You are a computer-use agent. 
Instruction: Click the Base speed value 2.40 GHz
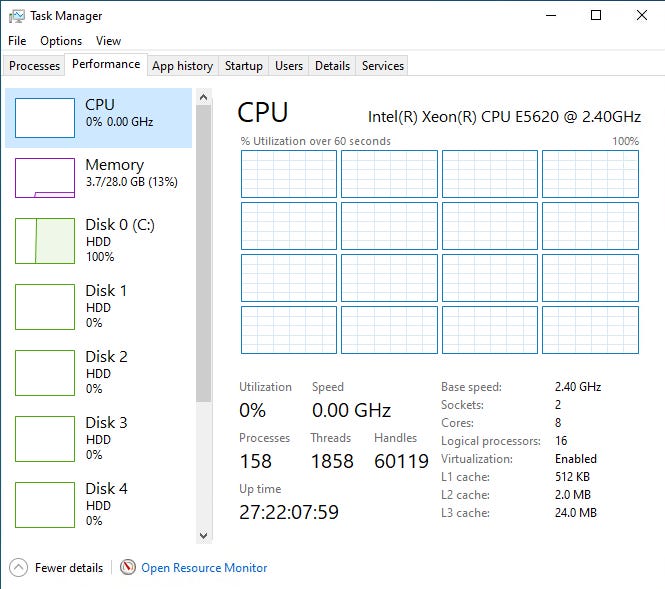pyautogui.click(x=578, y=387)
